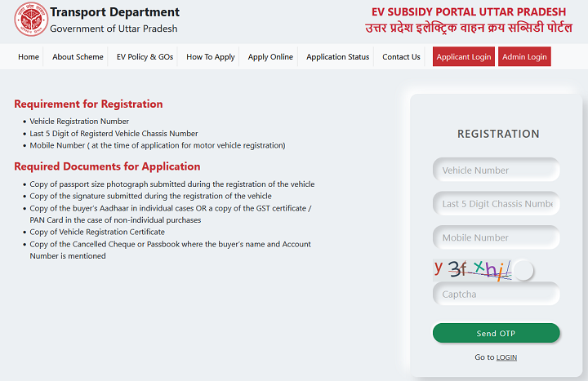The width and height of the screenshot is (588, 381).
Task: Focus the Mobile Number input field
Action: [x=497, y=237]
